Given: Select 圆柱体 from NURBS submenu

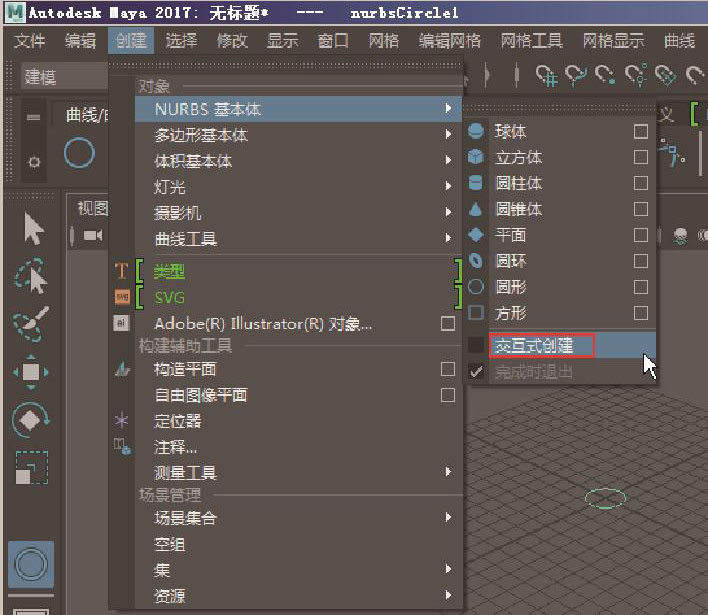Looking at the screenshot, I should click(519, 184).
